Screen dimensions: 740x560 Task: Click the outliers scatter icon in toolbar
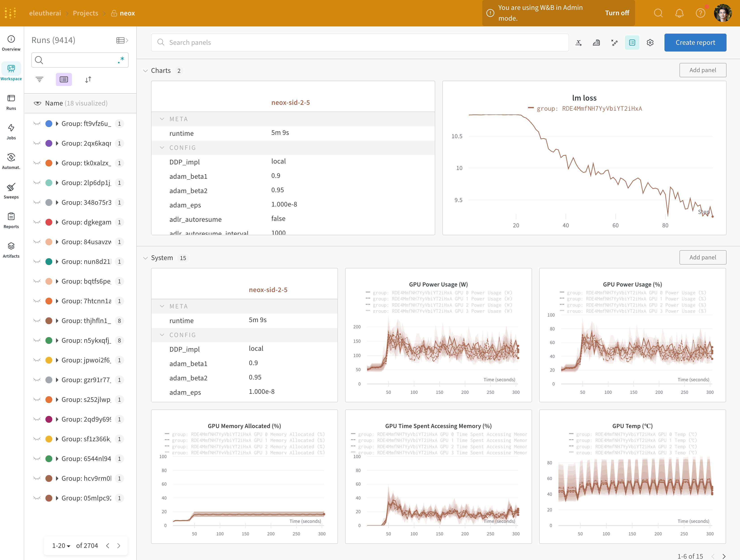(x=614, y=43)
